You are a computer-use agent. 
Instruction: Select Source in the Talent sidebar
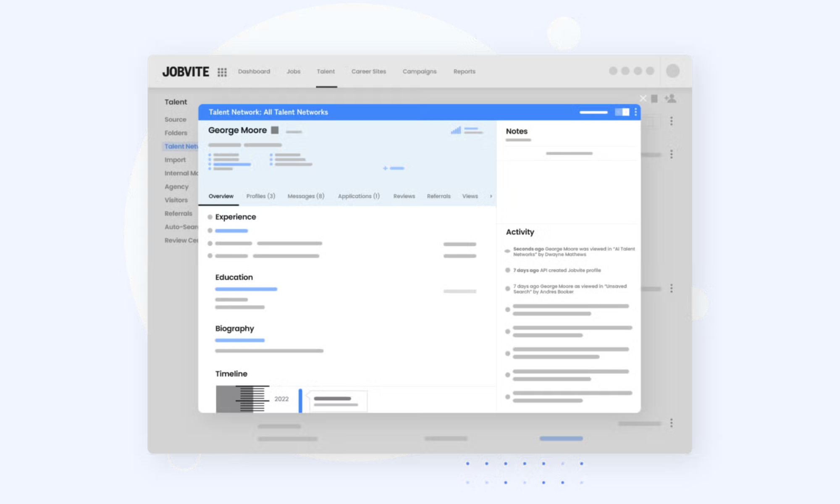pyautogui.click(x=175, y=119)
